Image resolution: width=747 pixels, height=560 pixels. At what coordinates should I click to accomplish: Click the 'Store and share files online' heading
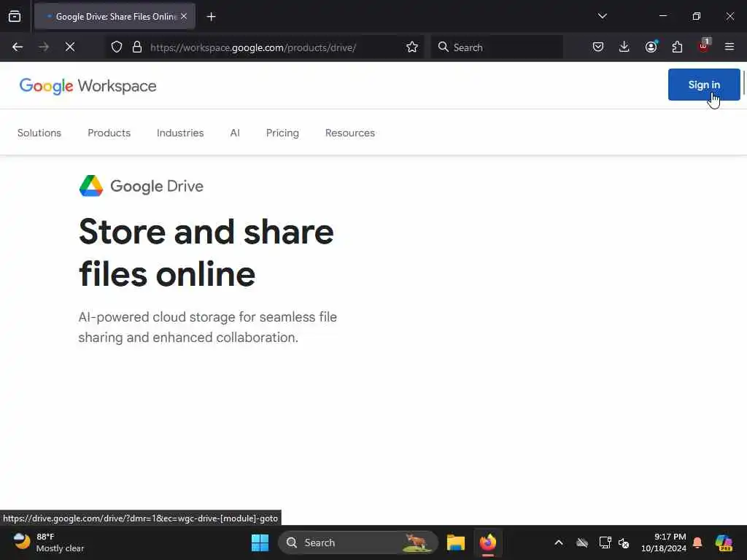pos(206,253)
